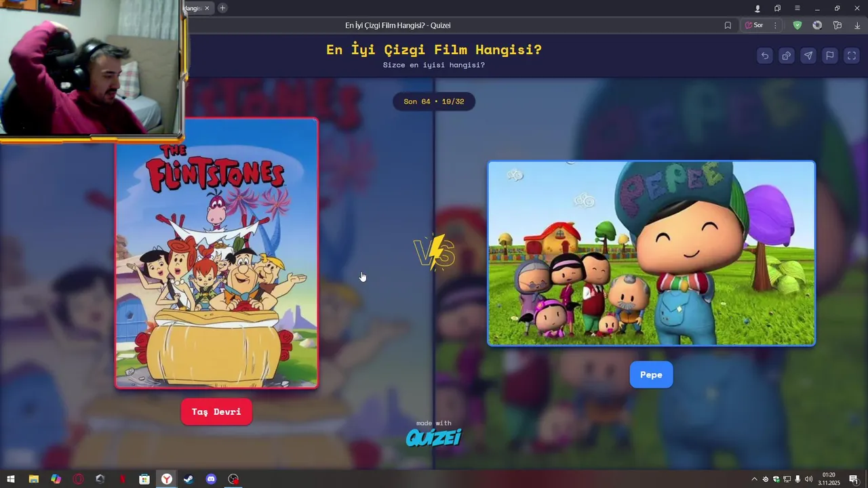The image size is (868, 488).
Task: Open the notification center icon
Action: [854, 479]
